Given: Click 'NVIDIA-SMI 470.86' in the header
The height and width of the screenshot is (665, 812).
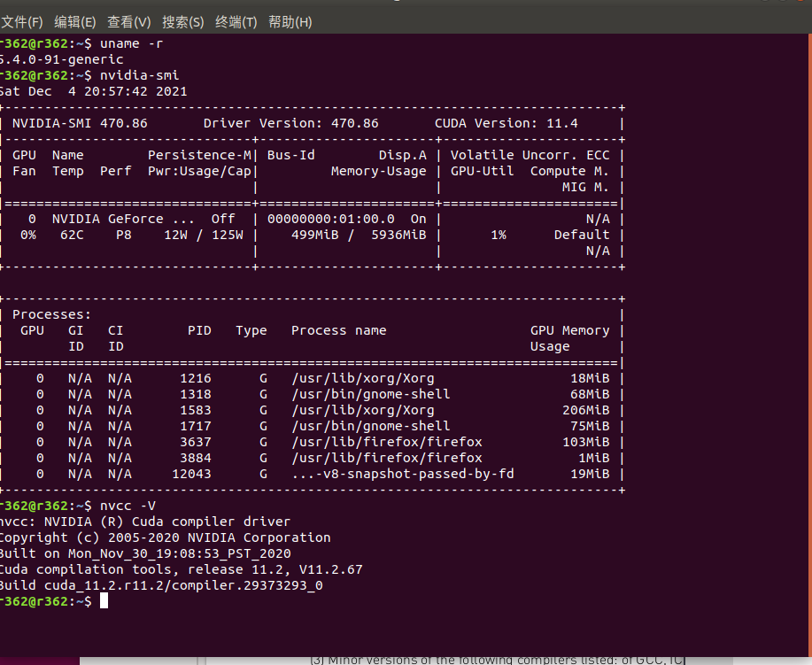Looking at the screenshot, I should [x=80, y=123].
